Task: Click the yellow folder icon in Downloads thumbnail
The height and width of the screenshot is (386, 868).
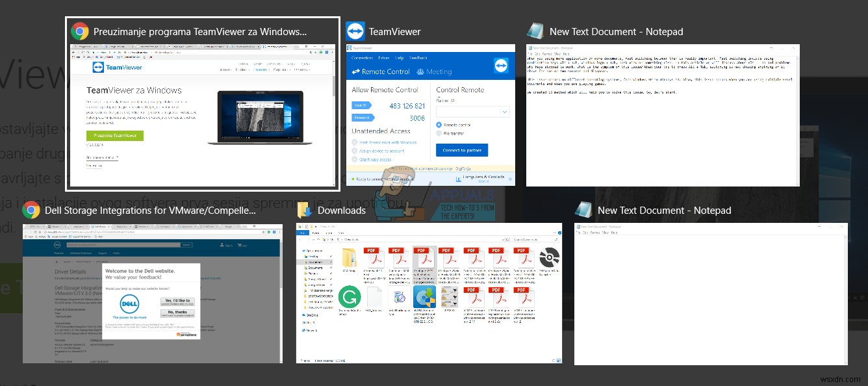Action: (348, 257)
